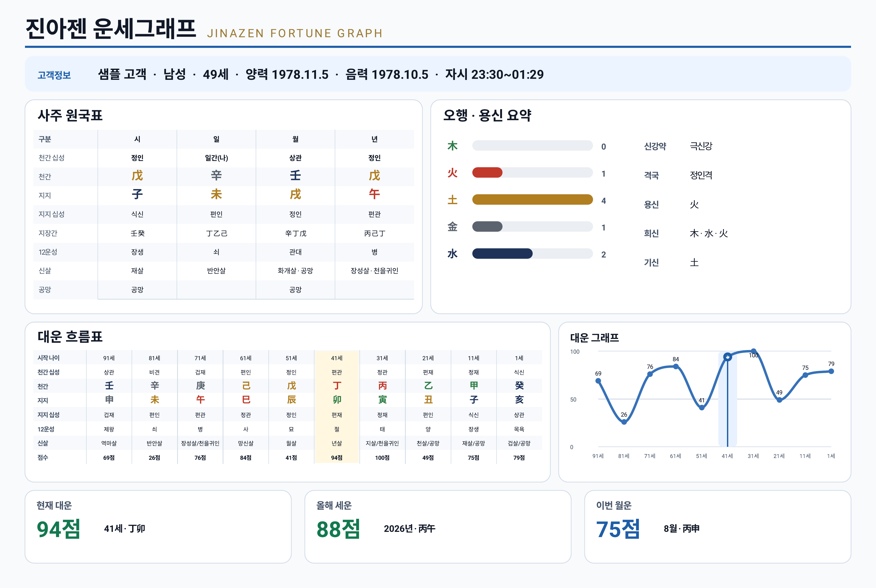Select the 41세 marker on 대운 그래프
The image size is (876, 588).
click(x=727, y=357)
